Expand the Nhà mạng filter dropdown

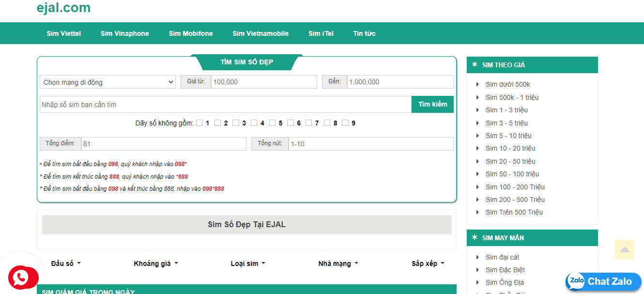(x=338, y=263)
